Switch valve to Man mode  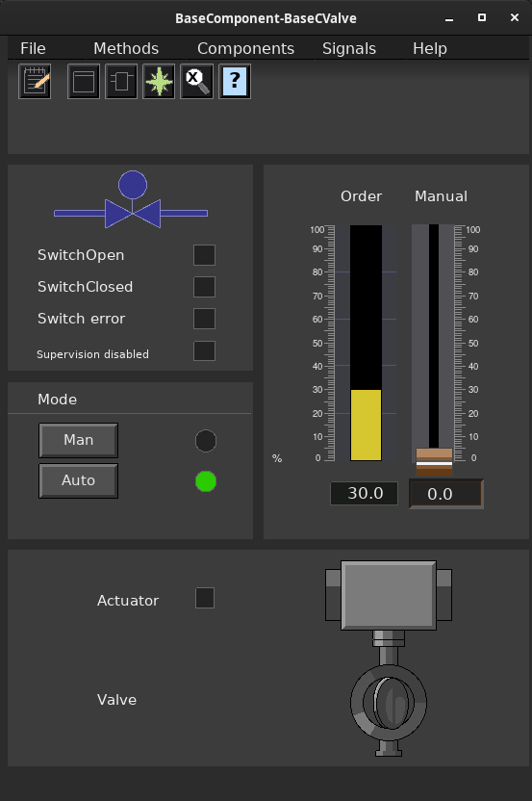[79, 440]
